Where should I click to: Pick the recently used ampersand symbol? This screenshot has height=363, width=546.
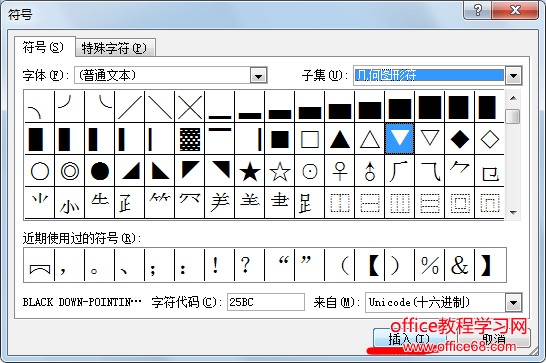point(459,265)
